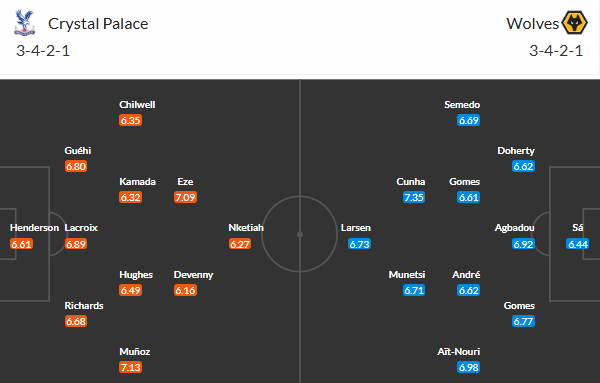This screenshot has width=600, height=383.
Task: Click the center circle spot of pitch
Action: pos(300,234)
